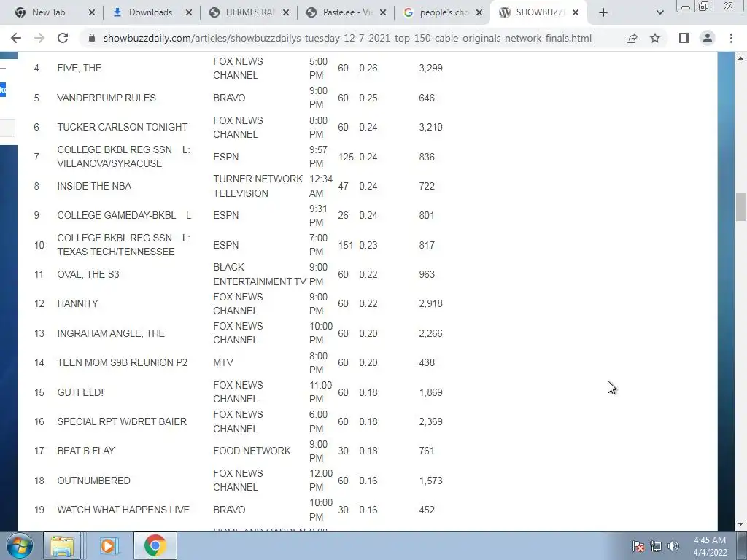747x560 pixels.
Task: Click the TEEN MOM S9B REUNION P2 title
Action: 123,362
